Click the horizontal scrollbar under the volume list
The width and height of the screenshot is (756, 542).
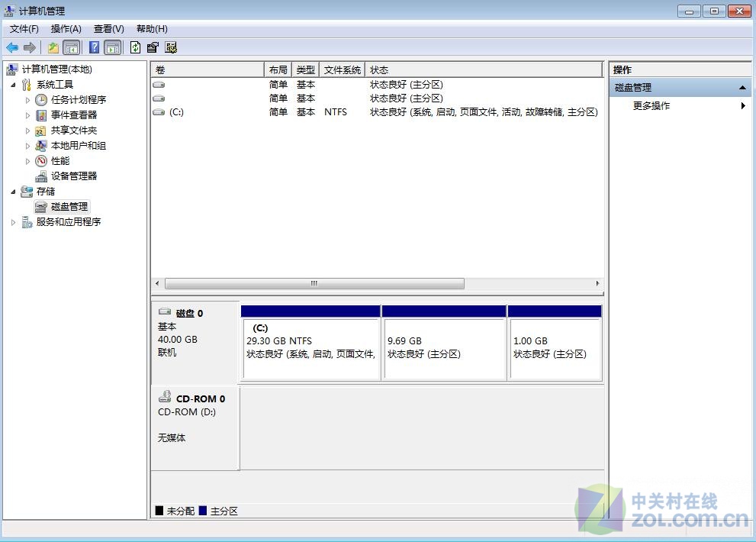click(x=313, y=283)
